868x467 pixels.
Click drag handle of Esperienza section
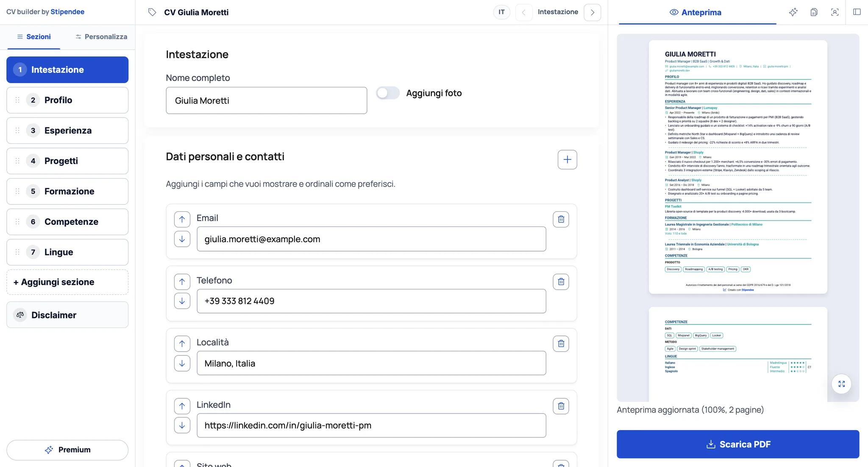tap(17, 131)
